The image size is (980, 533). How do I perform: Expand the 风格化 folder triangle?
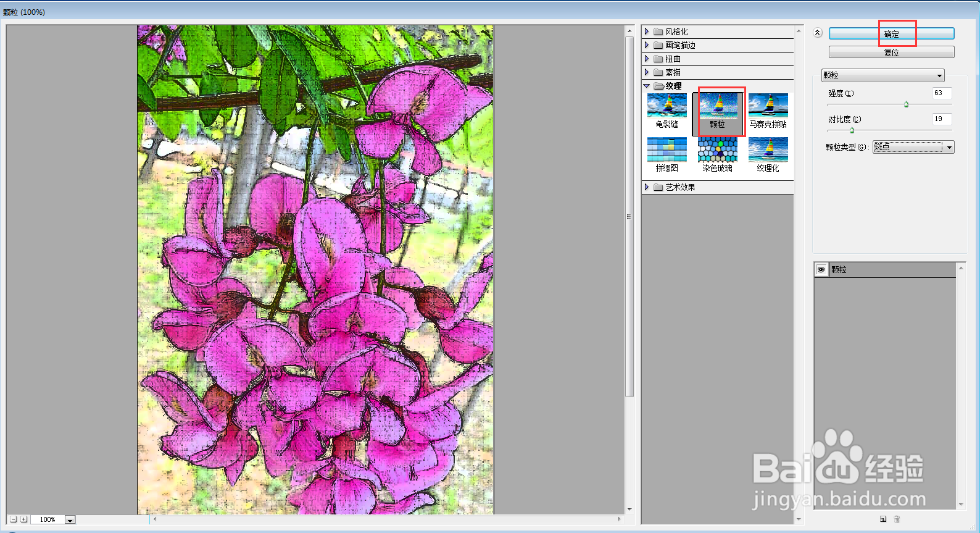coord(647,31)
